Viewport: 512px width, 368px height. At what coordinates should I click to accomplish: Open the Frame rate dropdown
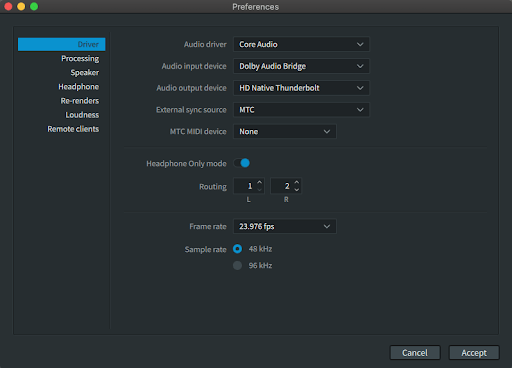[285, 226]
